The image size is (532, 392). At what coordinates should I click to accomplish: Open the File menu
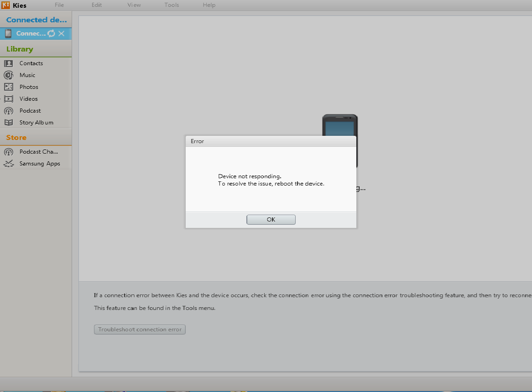59,5
